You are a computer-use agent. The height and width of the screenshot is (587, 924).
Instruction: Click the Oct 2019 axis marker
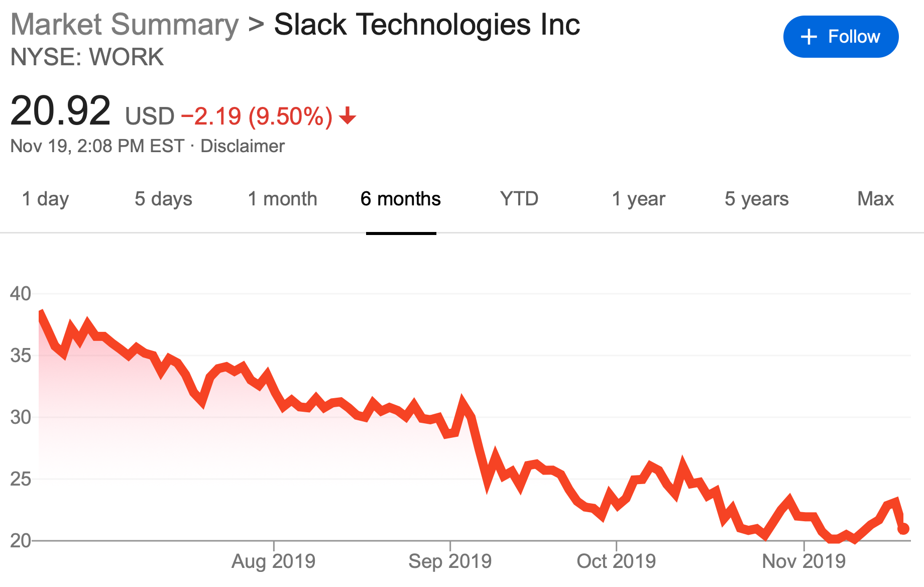pos(616,561)
